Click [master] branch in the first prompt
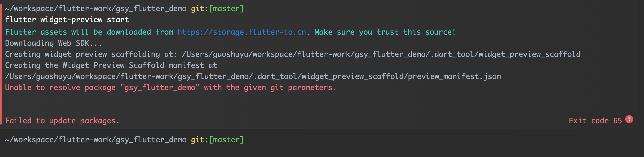 pyautogui.click(x=226, y=9)
